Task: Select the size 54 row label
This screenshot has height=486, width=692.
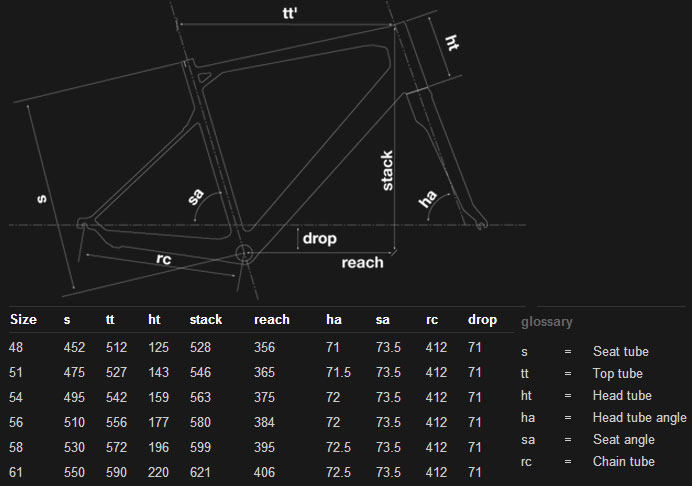Action: pyautogui.click(x=16, y=396)
